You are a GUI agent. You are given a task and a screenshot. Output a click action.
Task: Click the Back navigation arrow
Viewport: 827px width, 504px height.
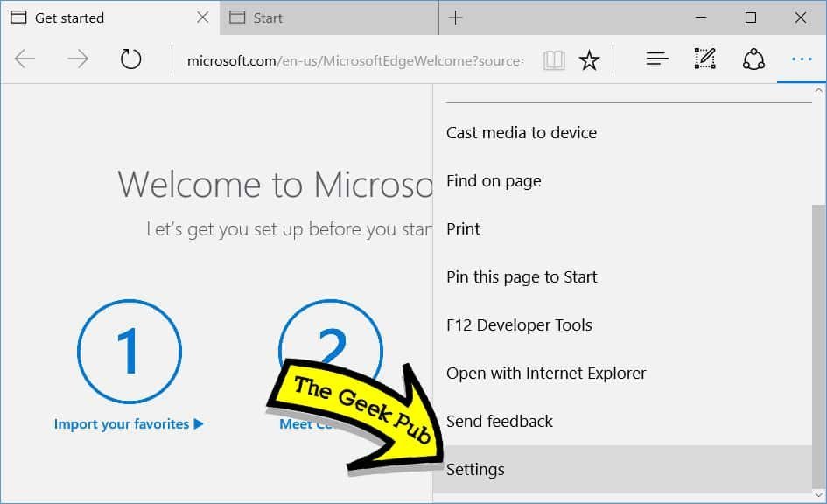click(x=25, y=59)
